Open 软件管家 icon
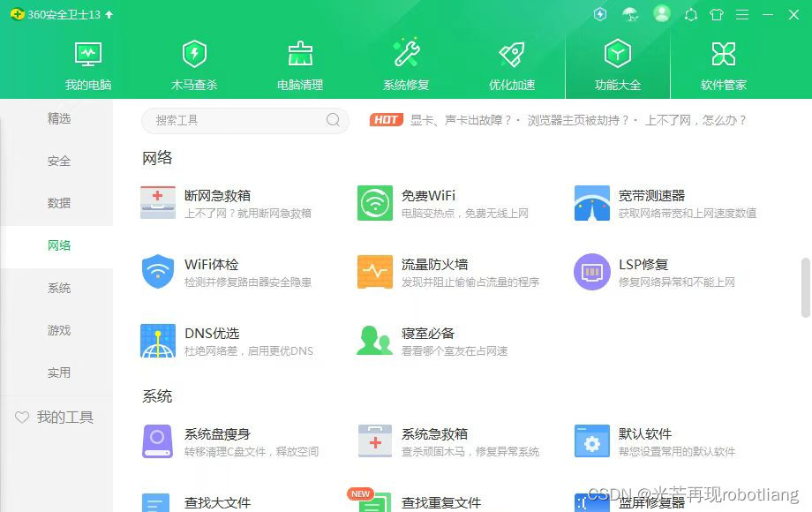 (724, 54)
